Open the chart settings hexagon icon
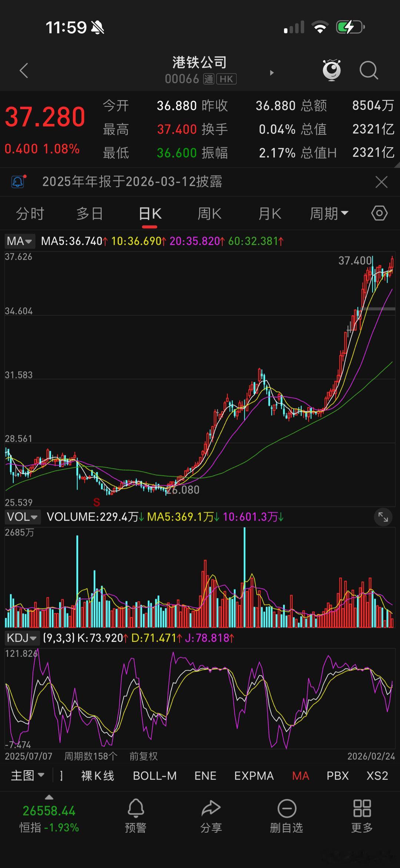 pos(379,214)
